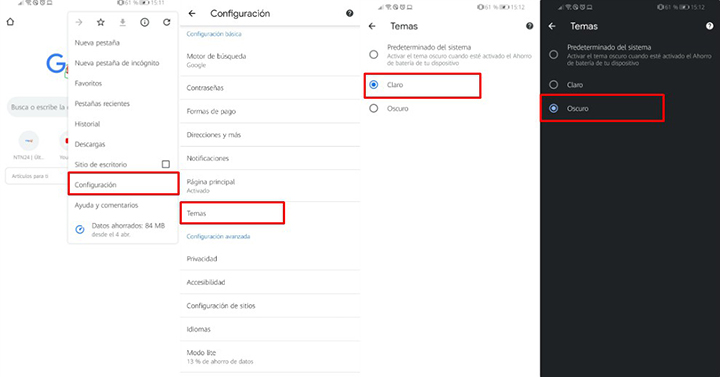The width and height of the screenshot is (720, 377).
Task: Open Formas de pago setting
Action: click(270, 111)
